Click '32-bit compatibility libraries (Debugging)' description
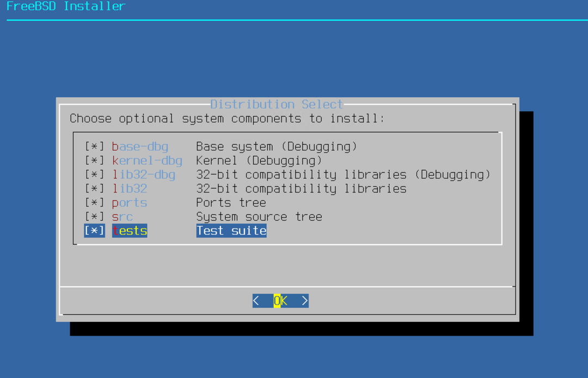588x378 pixels. (x=343, y=175)
